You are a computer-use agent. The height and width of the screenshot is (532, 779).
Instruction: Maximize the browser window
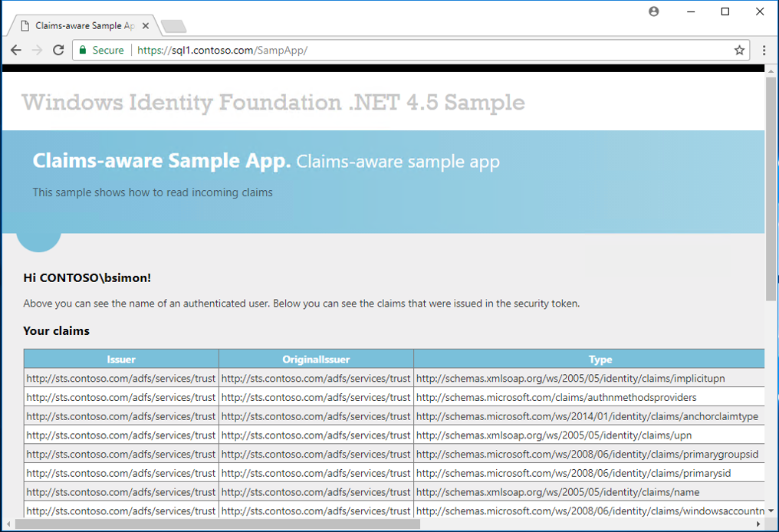point(725,11)
